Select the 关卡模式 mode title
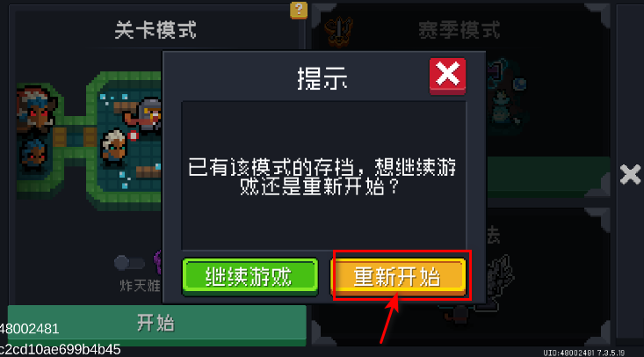The image size is (644, 357). pos(156,30)
